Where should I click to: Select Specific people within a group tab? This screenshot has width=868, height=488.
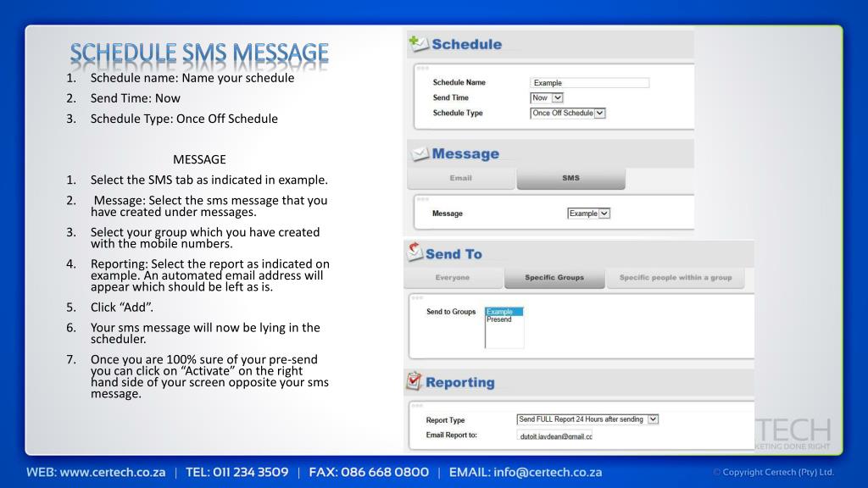[x=676, y=278]
